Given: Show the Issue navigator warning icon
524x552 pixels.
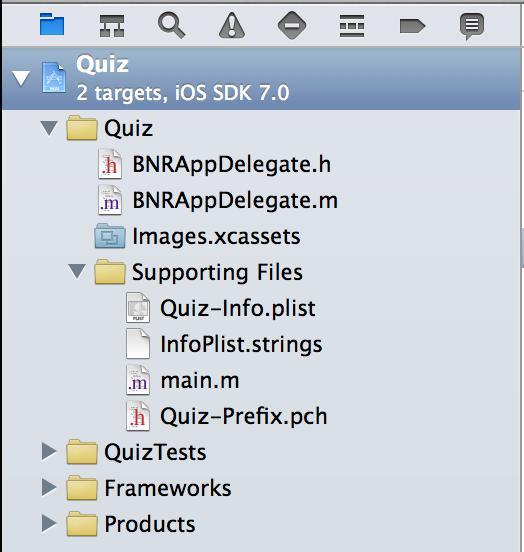Looking at the screenshot, I should (x=232, y=25).
